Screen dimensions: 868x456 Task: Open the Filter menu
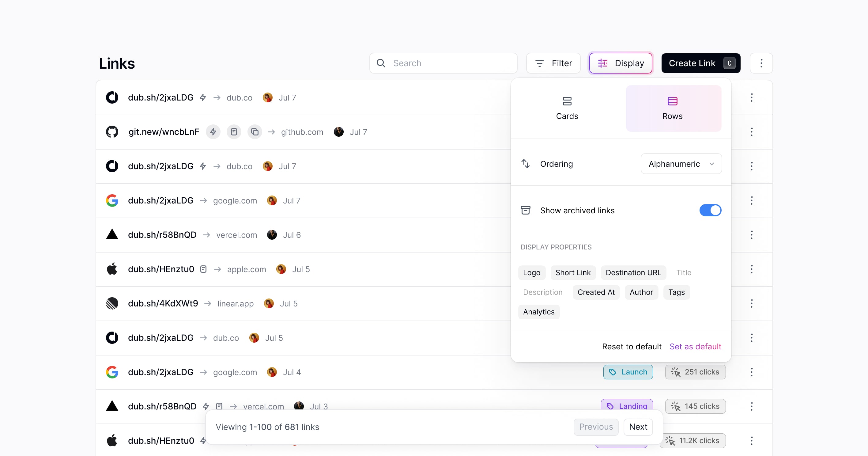pos(553,63)
